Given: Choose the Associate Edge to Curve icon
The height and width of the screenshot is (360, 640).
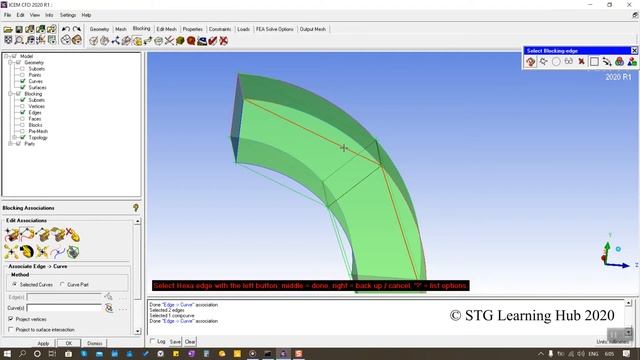Looking at the screenshot, I should [x=27, y=235].
